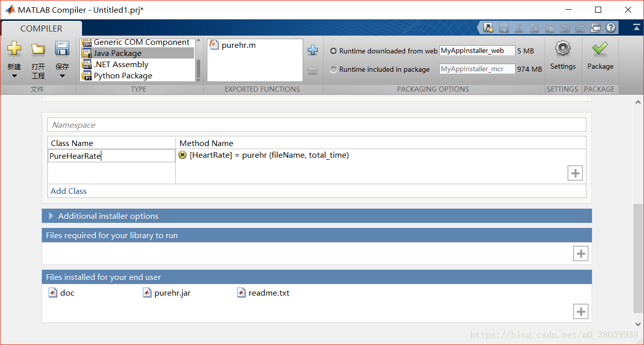The width and height of the screenshot is (644, 345).
Task: Click the quick access save icon
Action: (504, 28)
